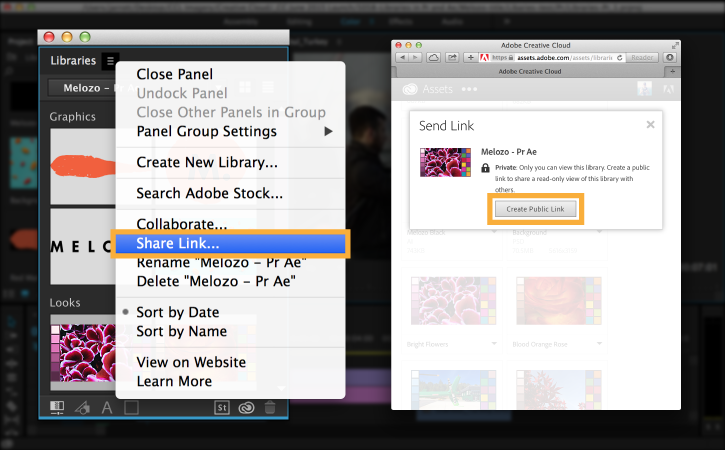
Task: Click the Safari back arrow button
Action: [402, 57]
